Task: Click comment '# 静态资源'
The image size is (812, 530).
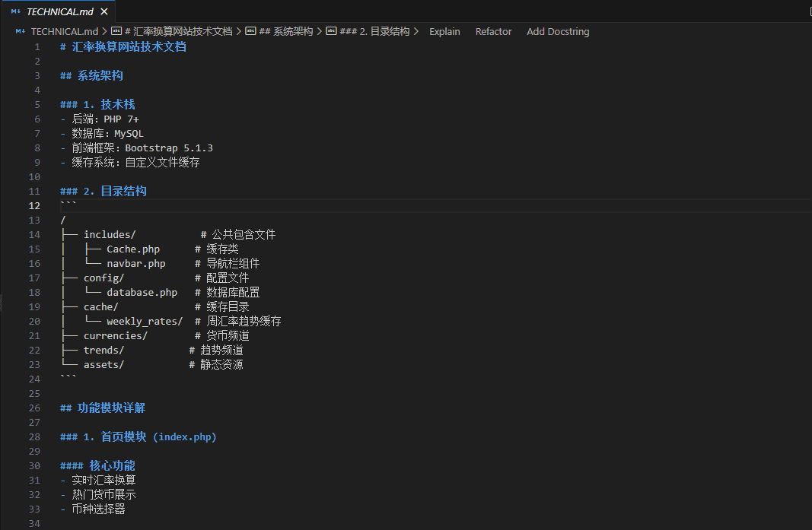Action: point(216,366)
